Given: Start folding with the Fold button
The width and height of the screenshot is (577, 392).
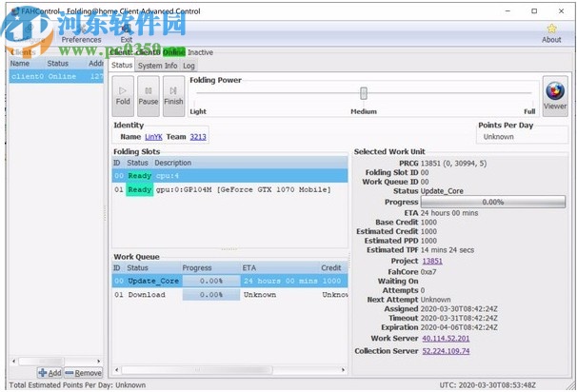Looking at the screenshot, I should [123, 96].
